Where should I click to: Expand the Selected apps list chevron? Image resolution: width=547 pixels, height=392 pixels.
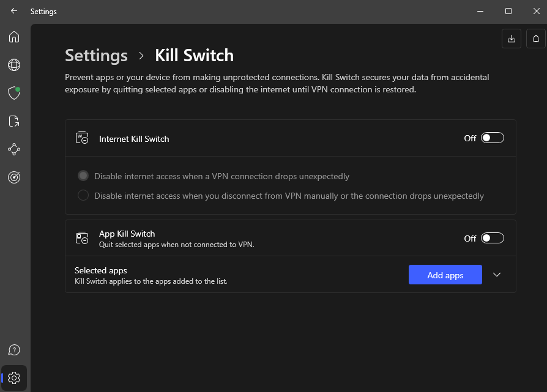pos(497,275)
